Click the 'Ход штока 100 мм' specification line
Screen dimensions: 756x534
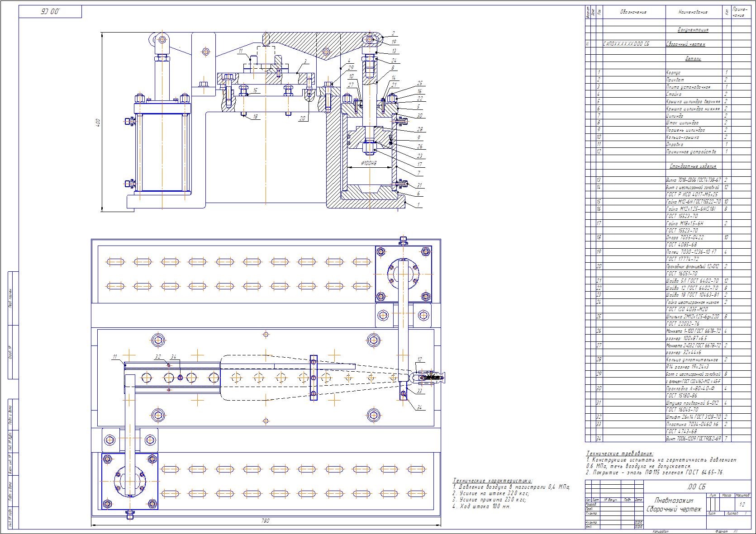click(481, 506)
